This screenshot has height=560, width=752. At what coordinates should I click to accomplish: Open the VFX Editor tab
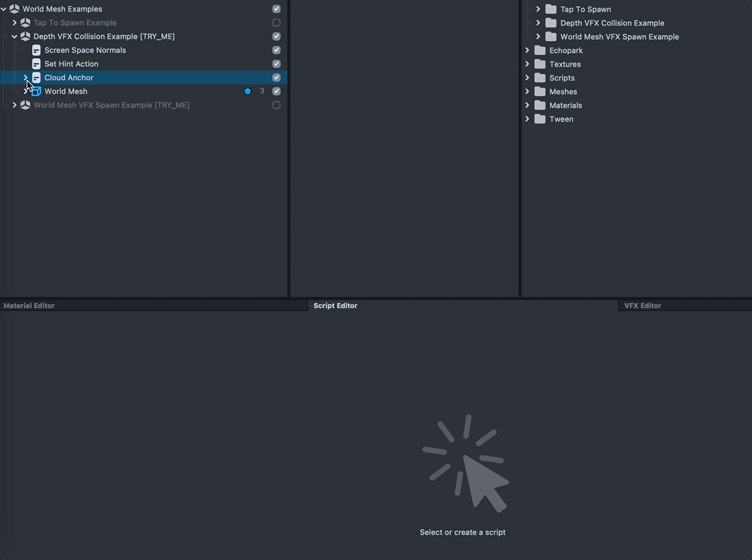[642, 305]
